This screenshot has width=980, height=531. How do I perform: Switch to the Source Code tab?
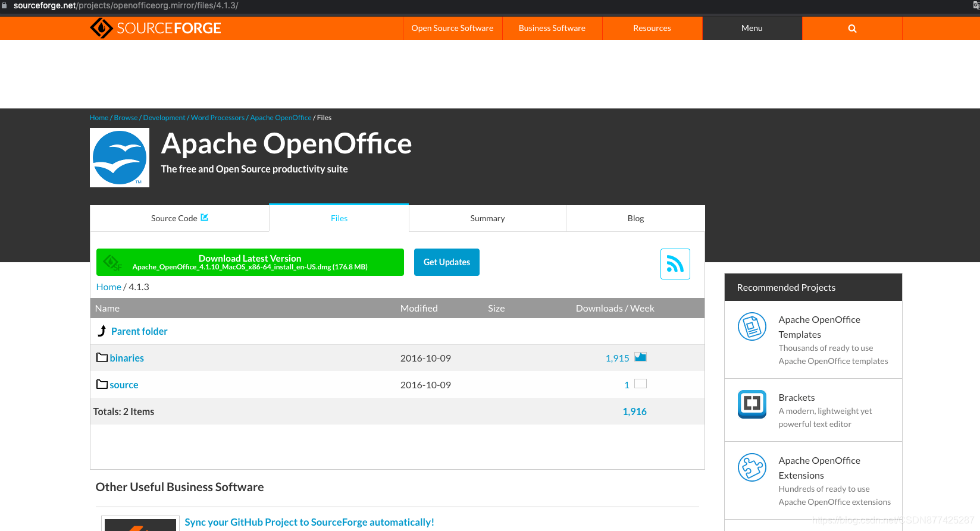[x=180, y=218]
